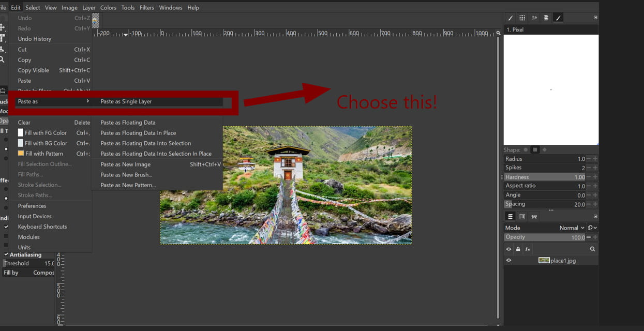Open the Channels tab icon

tap(522, 217)
